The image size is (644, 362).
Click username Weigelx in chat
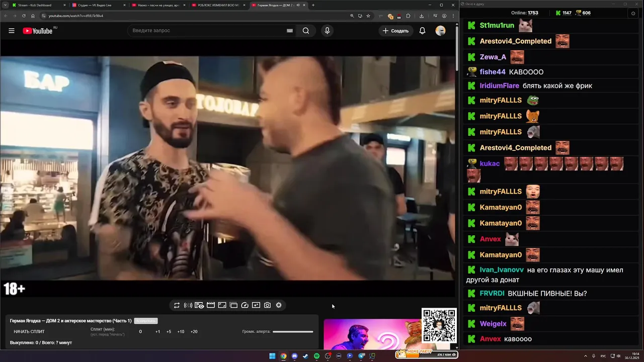493,324
